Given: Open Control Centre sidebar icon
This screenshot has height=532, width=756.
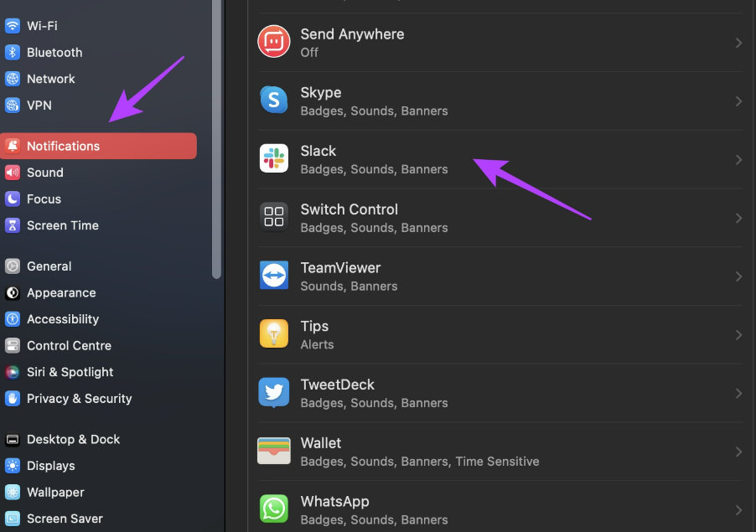Looking at the screenshot, I should (13, 345).
